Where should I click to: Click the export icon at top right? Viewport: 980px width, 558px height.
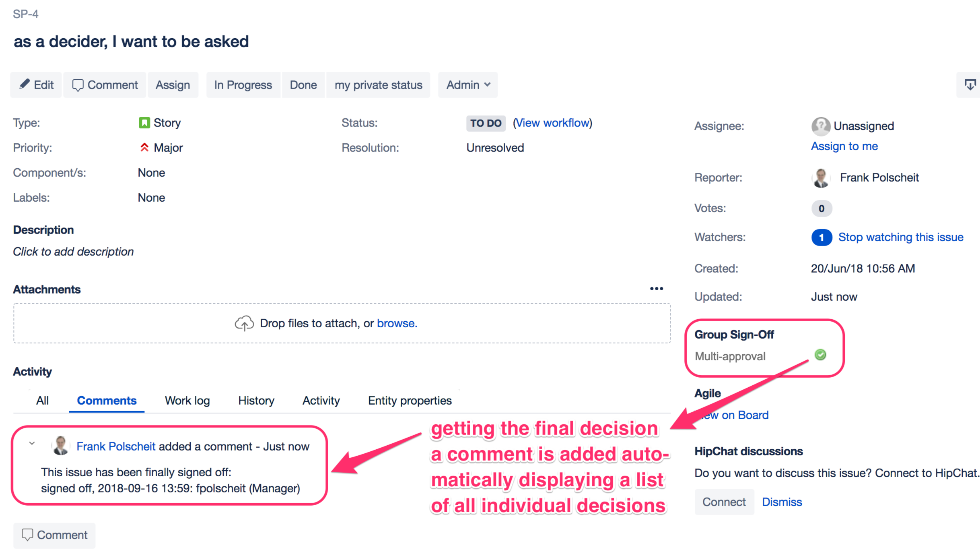click(x=970, y=85)
